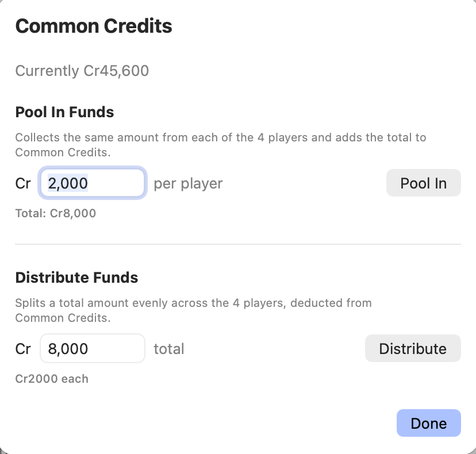Click the 'Collects the same amount' description line
Image resolution: width=476 pixels, height=454 pixels.
tap(221, 137)
